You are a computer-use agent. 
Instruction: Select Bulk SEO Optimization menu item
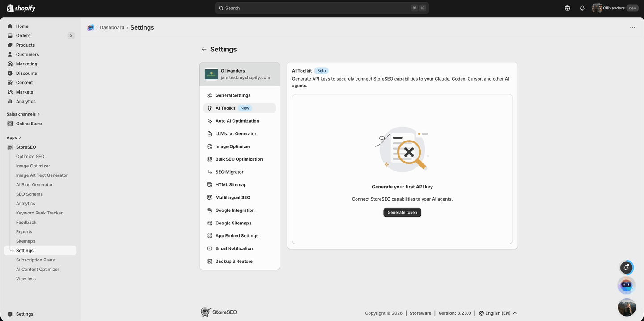tap(240, 159)
